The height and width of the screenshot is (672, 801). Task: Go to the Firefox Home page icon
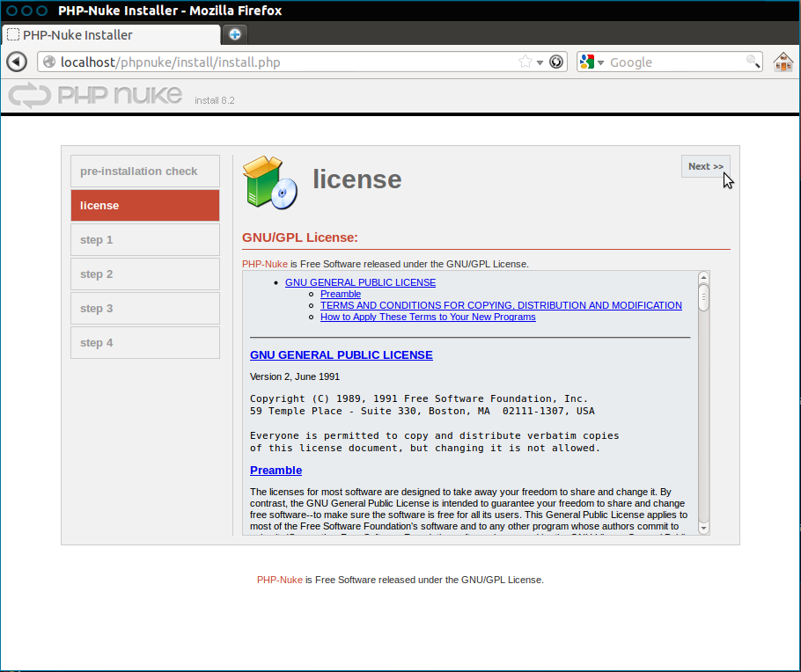783,62
